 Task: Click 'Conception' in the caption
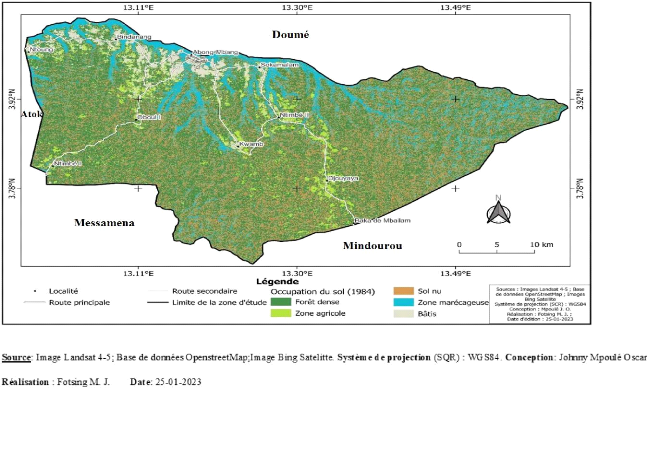[x=529, y=358]
